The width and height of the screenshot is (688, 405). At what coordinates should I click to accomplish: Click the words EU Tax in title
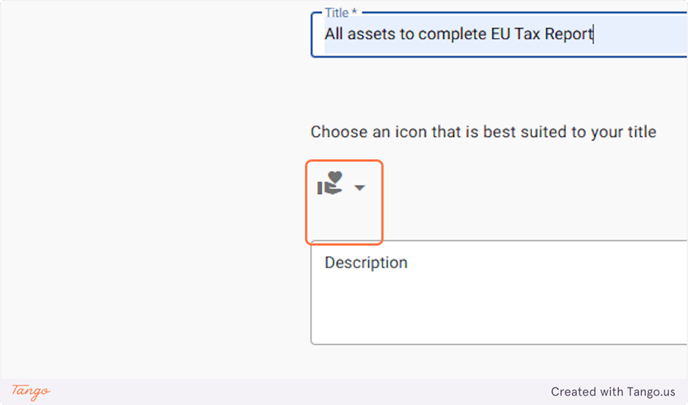tap(515, 34)
